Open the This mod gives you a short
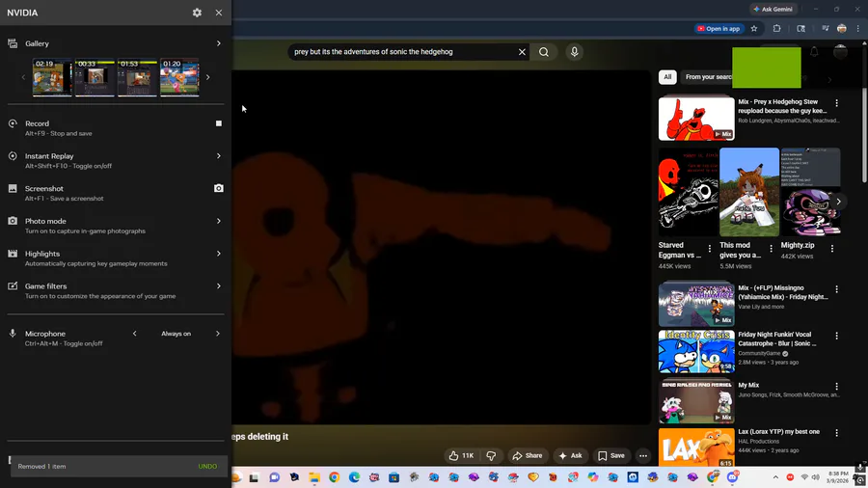The height and width of the screenshot is (488, 868). click(749, 192)
